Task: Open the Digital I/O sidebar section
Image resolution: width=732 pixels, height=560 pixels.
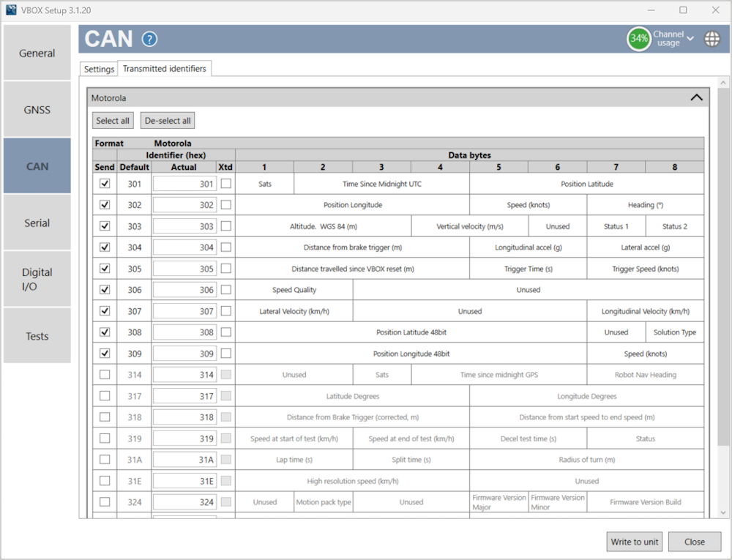Action: pyautogui.click(x=37, y=279)
